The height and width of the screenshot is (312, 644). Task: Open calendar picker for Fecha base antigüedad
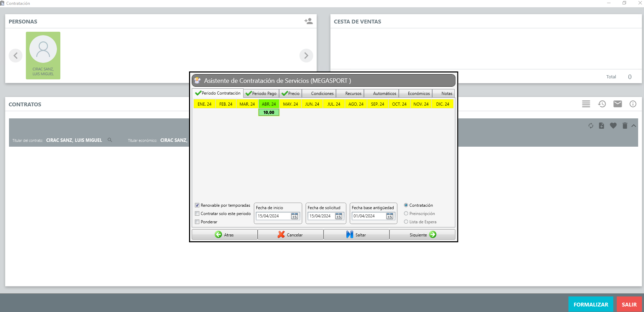(390, 216)
